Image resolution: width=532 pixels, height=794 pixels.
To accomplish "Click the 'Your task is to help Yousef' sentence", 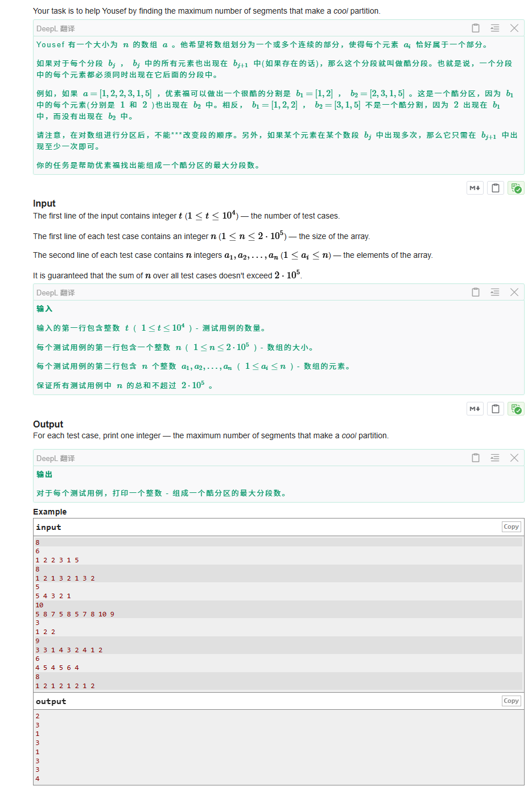I will [207, 11].
